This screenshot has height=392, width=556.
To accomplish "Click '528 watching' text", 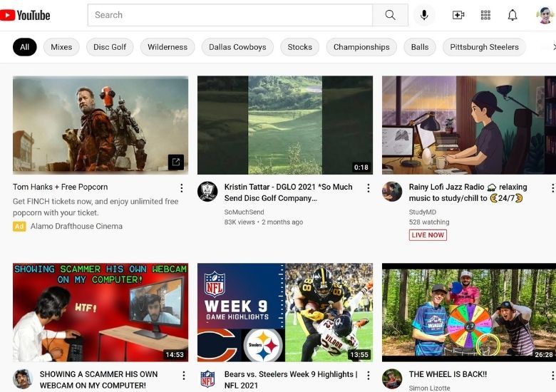I will click(x=428, y=222).
